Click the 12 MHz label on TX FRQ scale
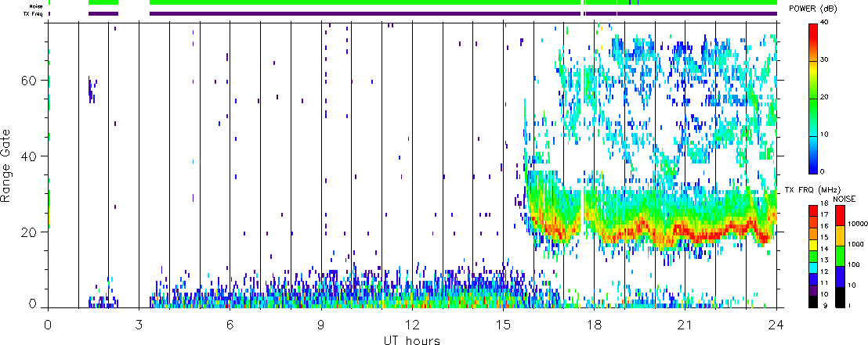 point(825,271)
